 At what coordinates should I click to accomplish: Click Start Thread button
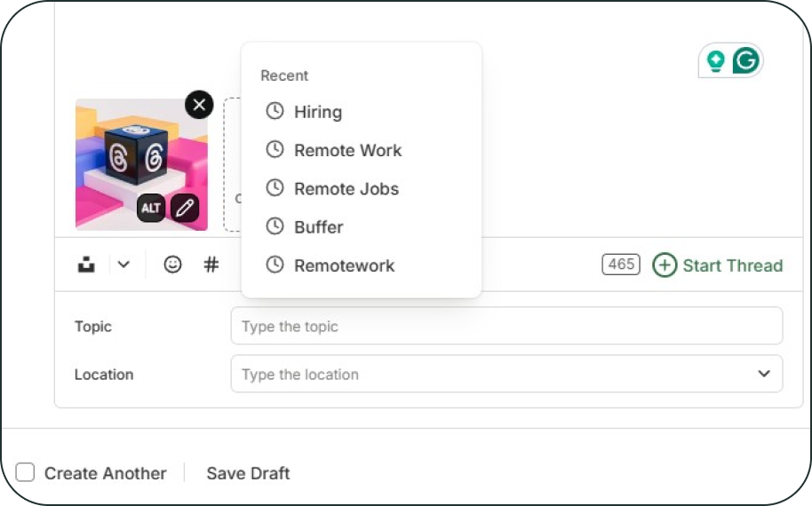[731, 265]
